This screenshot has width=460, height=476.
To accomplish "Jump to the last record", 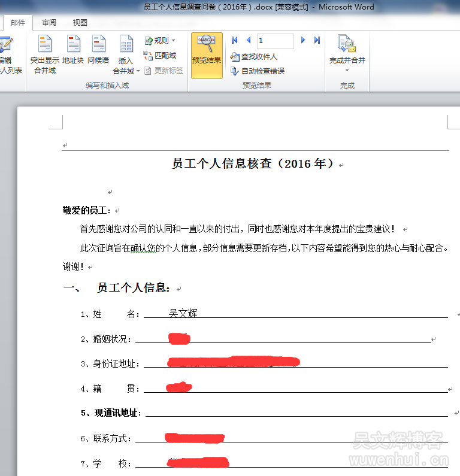I will click(317, 40).
